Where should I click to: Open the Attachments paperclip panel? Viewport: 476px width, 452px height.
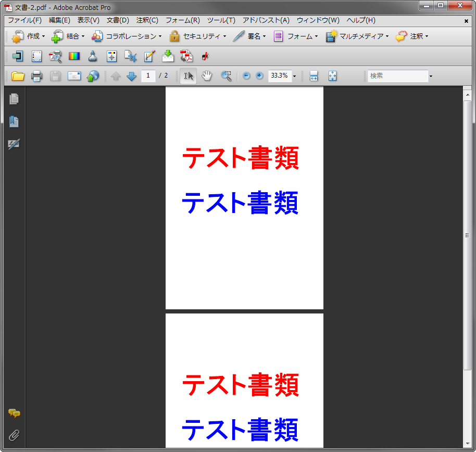[x=14, y=435]
